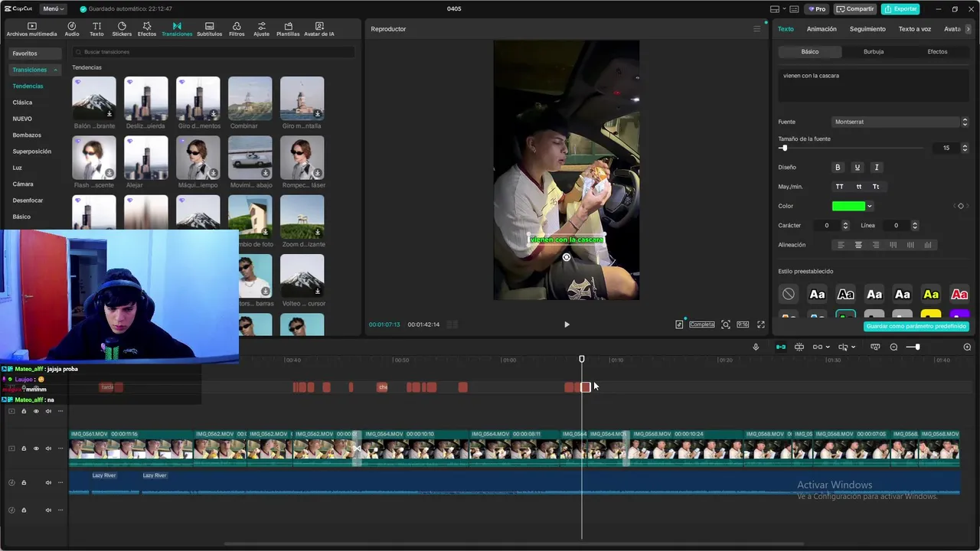Viewport: 980px width, 551px height.
Task: Click the microphone record voiceover icon
Action: [756, 347]
